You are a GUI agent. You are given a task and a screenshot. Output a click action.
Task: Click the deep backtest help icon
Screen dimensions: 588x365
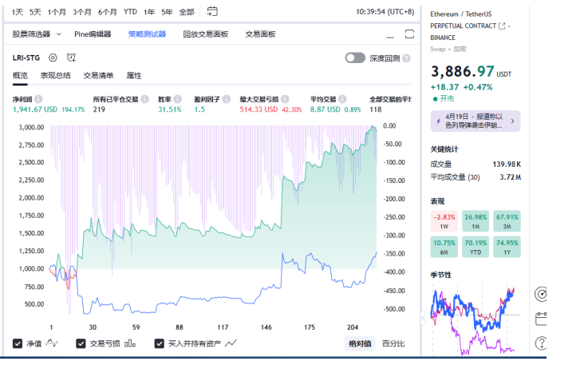407,58
